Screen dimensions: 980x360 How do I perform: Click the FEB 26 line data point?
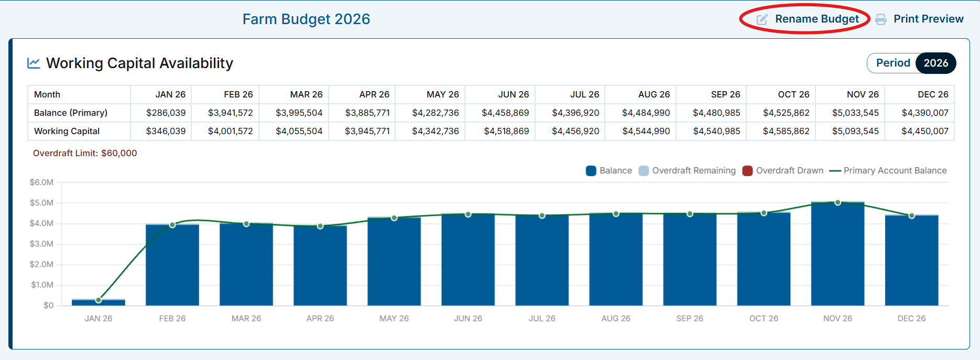coord(172,225)
